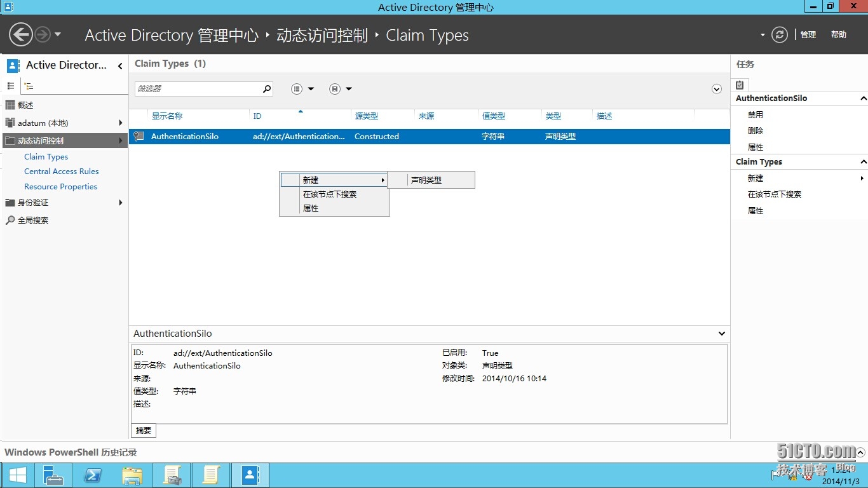Viewport: 868px width, 488px height.
Task: Choose 声明类型 in the submenu
Action: pos(431,180)
